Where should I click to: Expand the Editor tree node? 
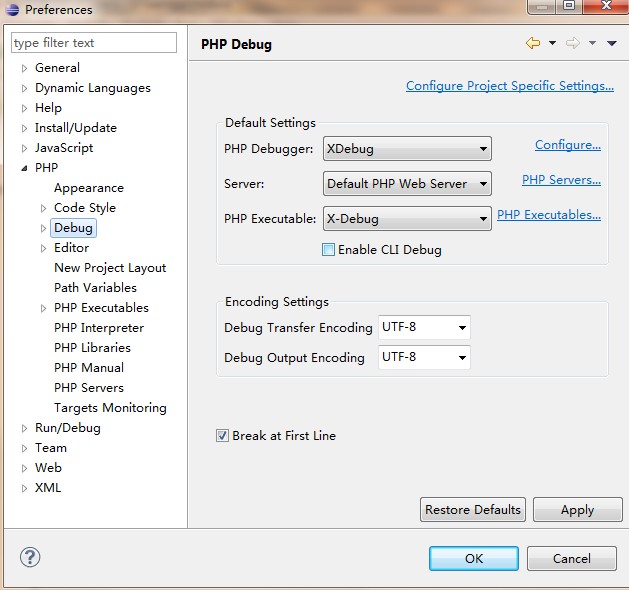coord(43,248)
